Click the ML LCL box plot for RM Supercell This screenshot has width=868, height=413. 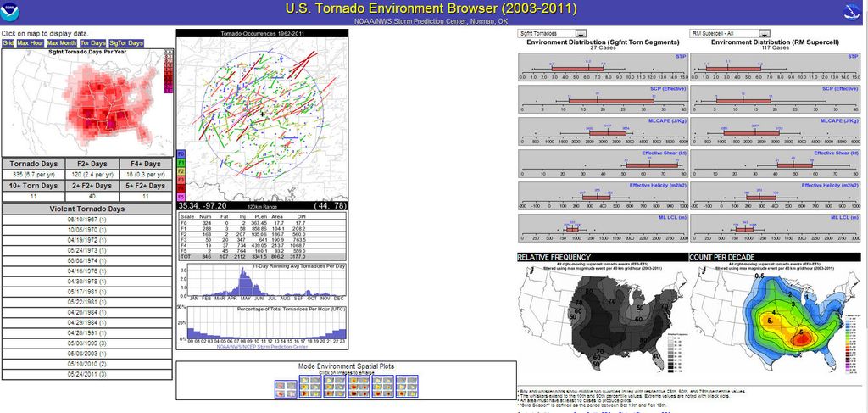coord(776,227)
